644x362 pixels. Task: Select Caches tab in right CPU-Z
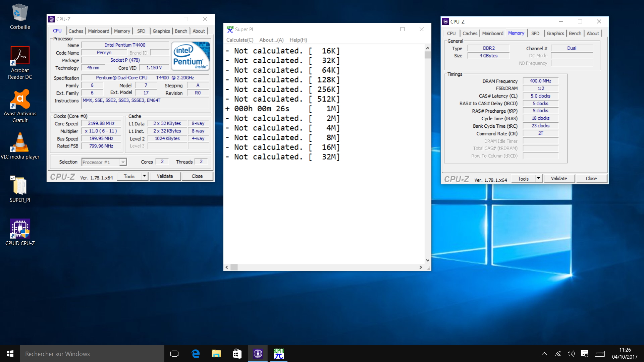(470, 33)
